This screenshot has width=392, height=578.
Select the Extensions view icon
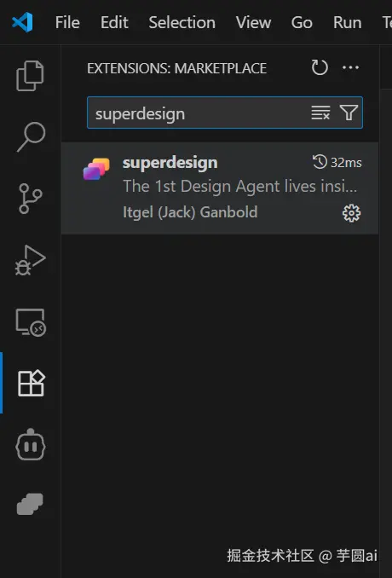click(31, 383)
